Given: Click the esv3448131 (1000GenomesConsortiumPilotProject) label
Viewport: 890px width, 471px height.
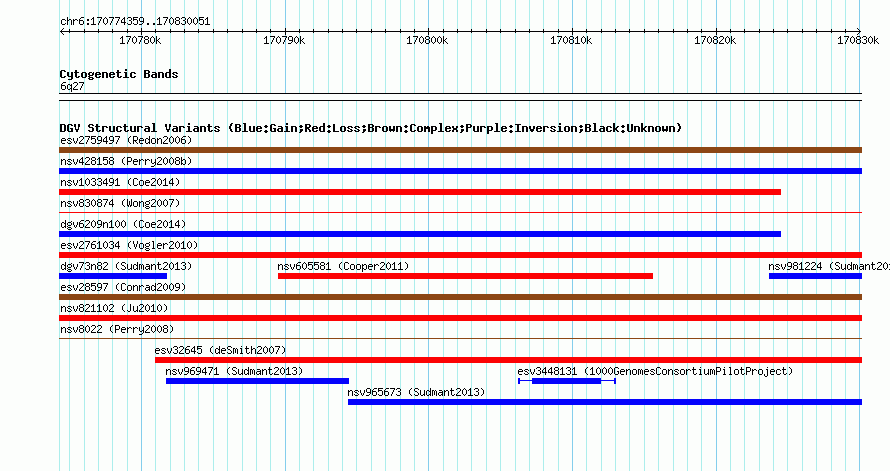Looking at the screenshot, I should click(655, 371).
